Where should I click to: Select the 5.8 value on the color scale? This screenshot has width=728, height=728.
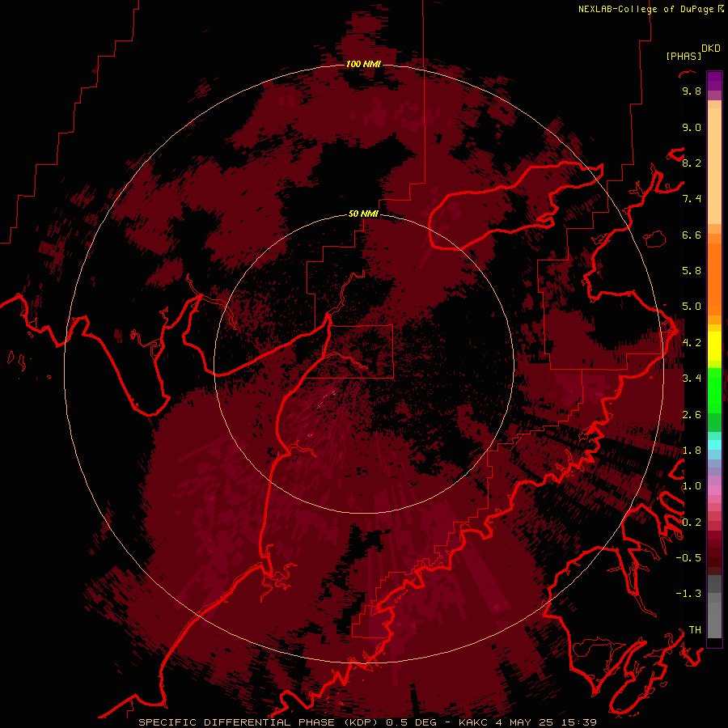click(x=692, y=270)
